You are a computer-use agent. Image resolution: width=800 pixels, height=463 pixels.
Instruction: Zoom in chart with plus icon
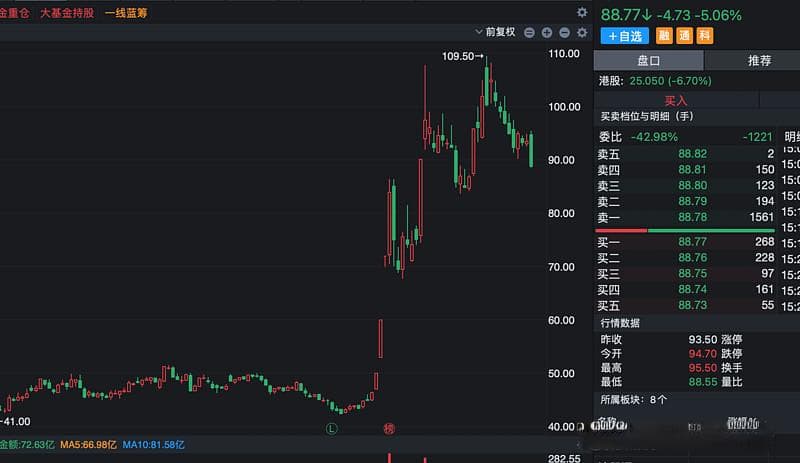[546, 33]
